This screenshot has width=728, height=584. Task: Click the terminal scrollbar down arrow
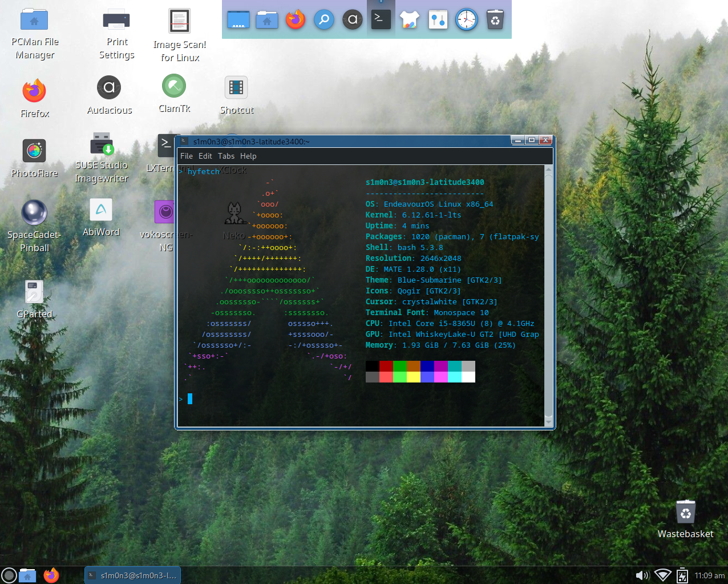click(549, 422)
